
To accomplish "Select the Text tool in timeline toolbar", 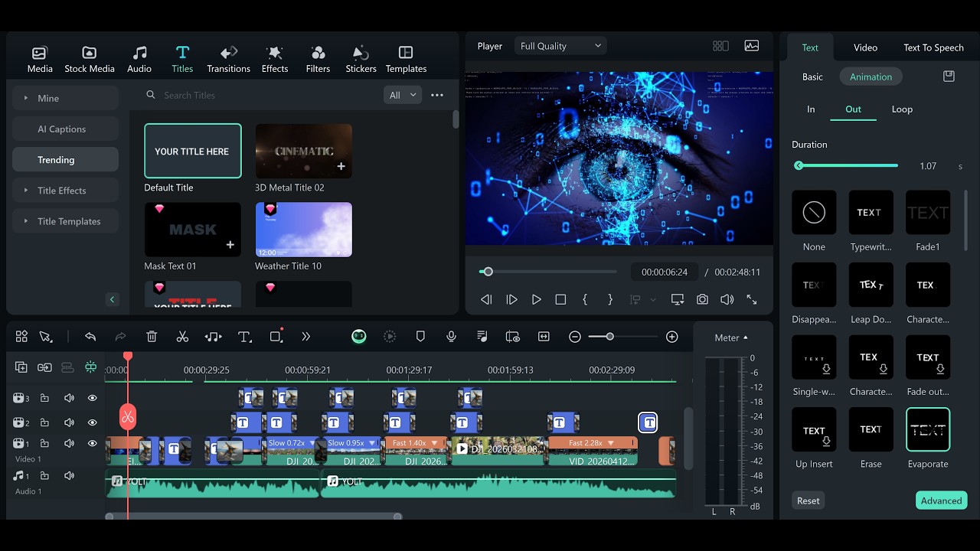I will point(245,337).
